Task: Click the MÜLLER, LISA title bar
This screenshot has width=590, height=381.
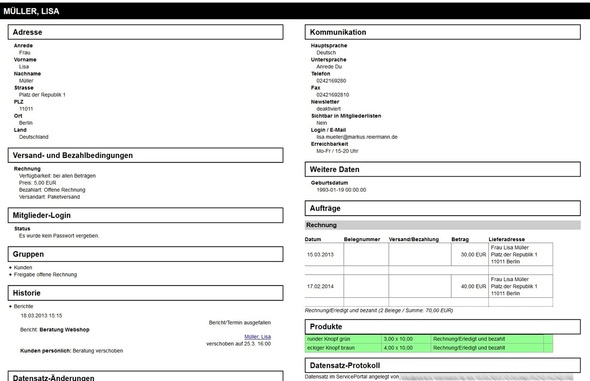Action: [x=295, y=11]
